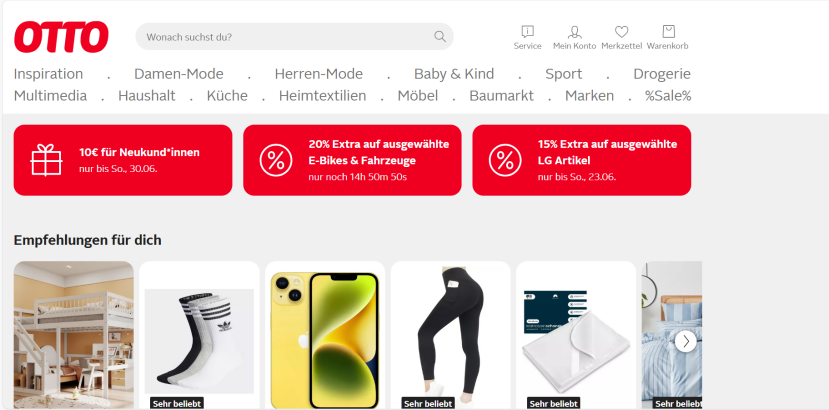829x410 pixels.
Task: Open the 10€ für Neukund*innen banner
Action: (123, 160)
